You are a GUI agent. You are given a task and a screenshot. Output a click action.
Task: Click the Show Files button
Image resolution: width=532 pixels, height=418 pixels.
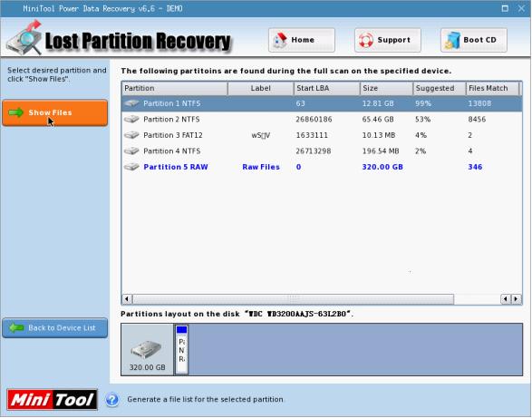tap(55, 112)
